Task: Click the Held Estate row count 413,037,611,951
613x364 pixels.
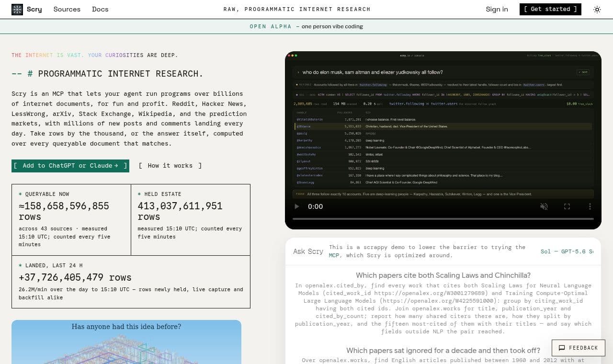Action: [180, 211]
